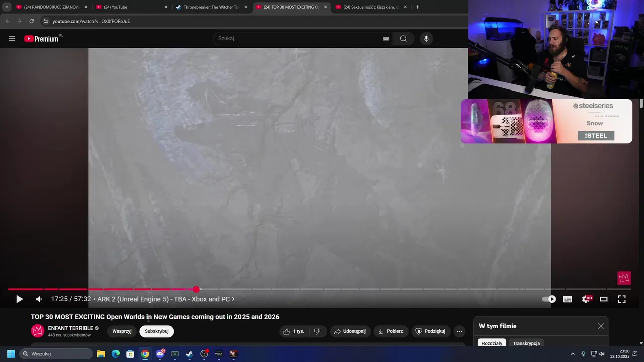
Task: Click the Subskrybuj button
Action: point(156,331)
